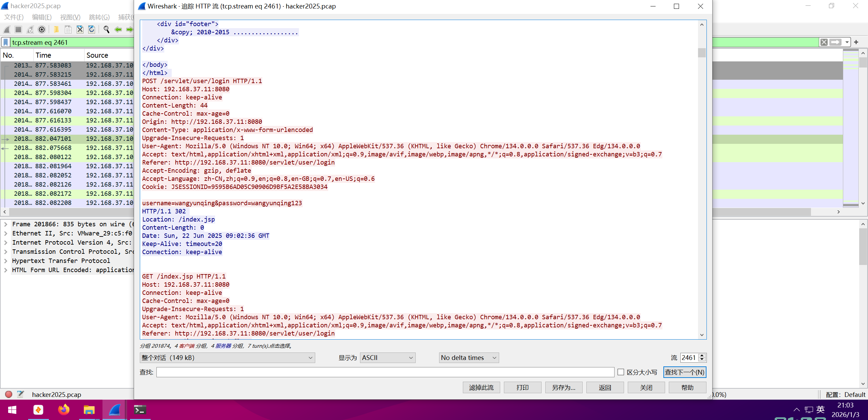Viewport: 868px width, 420px height.
Task: Click the close capture file icon
Action: [x=80, y=30]
